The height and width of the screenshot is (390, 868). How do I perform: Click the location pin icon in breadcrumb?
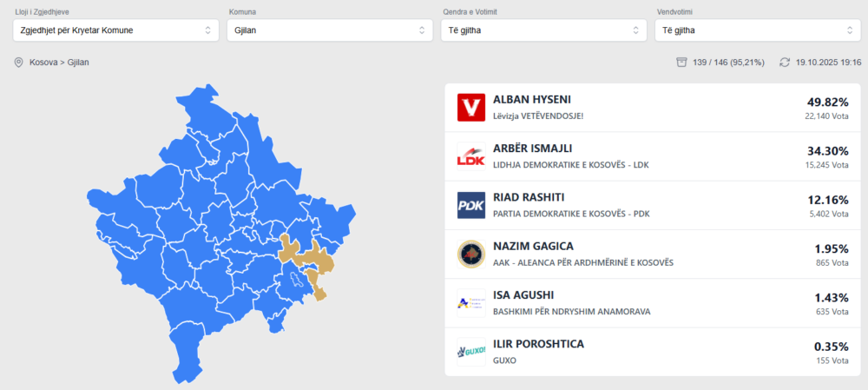pyautogui.click(x=18, y=63)
